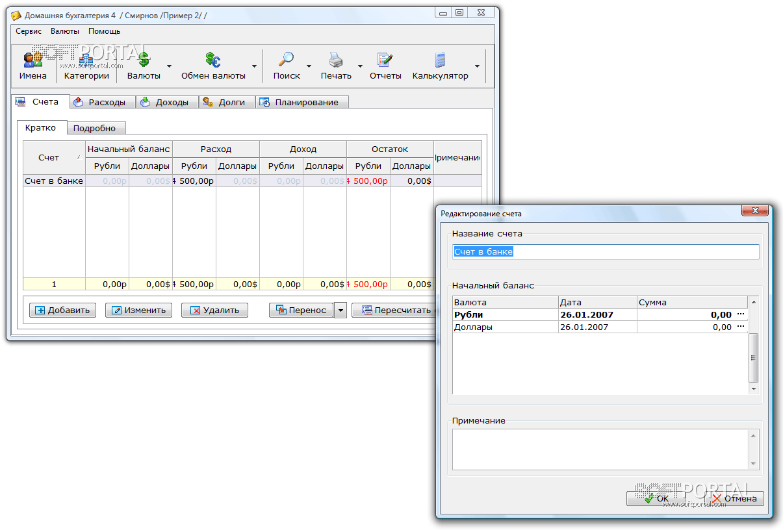Viewport: 783px width, 532px height.
Task: Open the Калькулятор icon
Action: pyautogui.click(x=440, y=66)
